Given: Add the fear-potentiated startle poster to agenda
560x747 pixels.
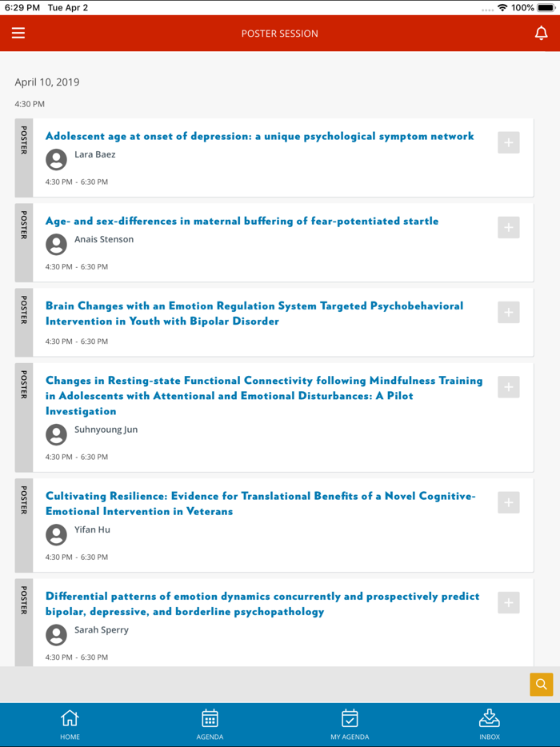Looking at the screenshot, I should tap(508, 227).
